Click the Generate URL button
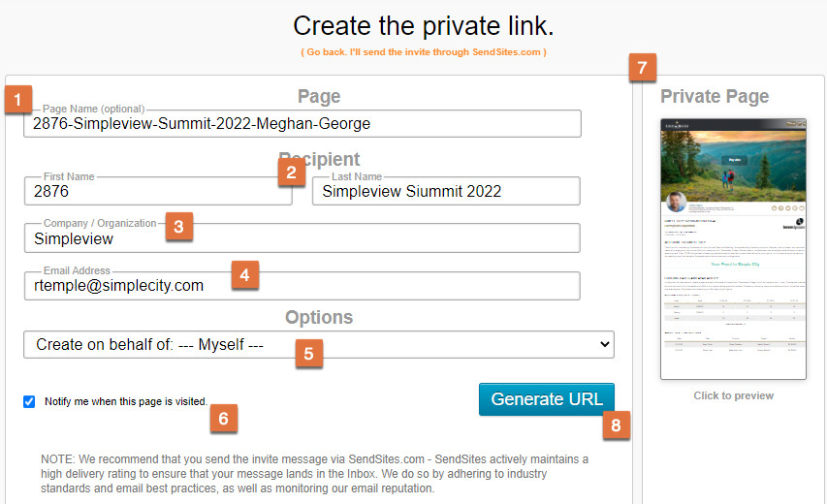Screen dimensions: 827x504 (547, 399)
